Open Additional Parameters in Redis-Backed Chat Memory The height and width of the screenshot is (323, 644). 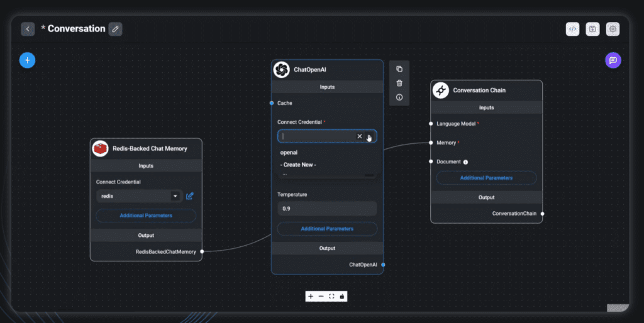click(146, 216)
